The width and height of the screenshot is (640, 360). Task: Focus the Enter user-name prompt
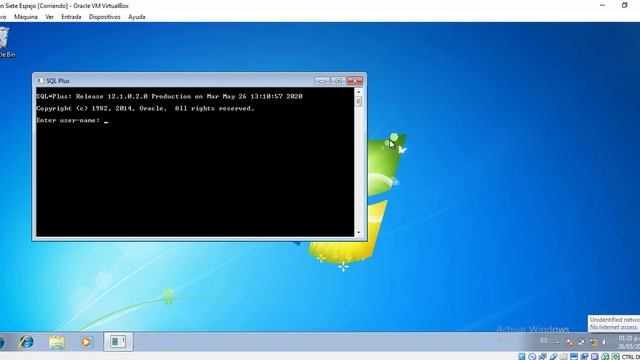(x=72, y=120)
